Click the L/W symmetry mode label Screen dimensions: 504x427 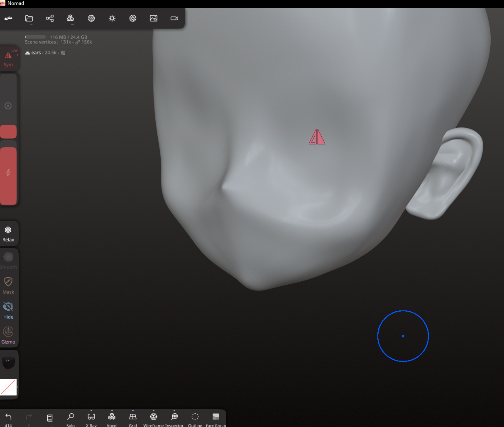(x=15, y=51)
